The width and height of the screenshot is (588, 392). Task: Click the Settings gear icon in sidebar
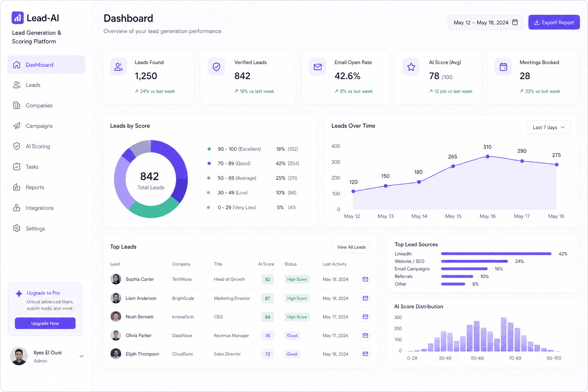(x=16, y=229)
